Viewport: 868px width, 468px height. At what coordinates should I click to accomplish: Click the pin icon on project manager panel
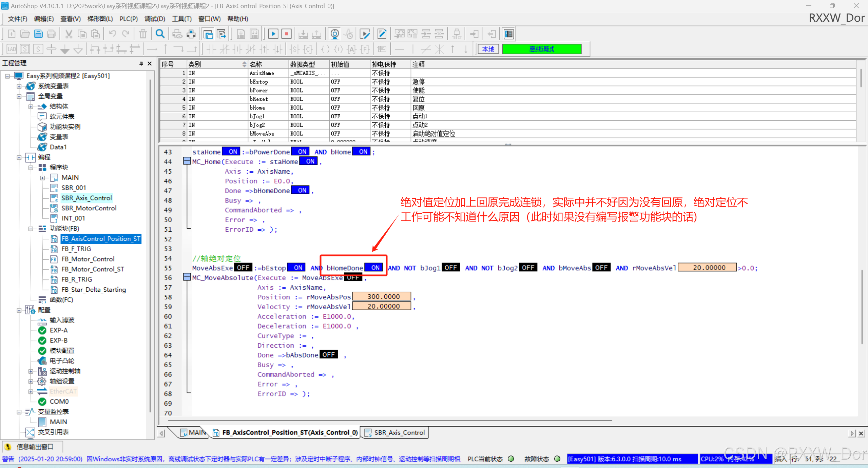tap(141, 63)
